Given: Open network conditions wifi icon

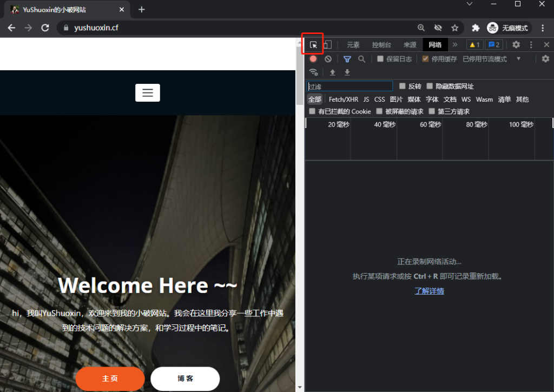Looking at the screenshot, I should tap(313, 72).
